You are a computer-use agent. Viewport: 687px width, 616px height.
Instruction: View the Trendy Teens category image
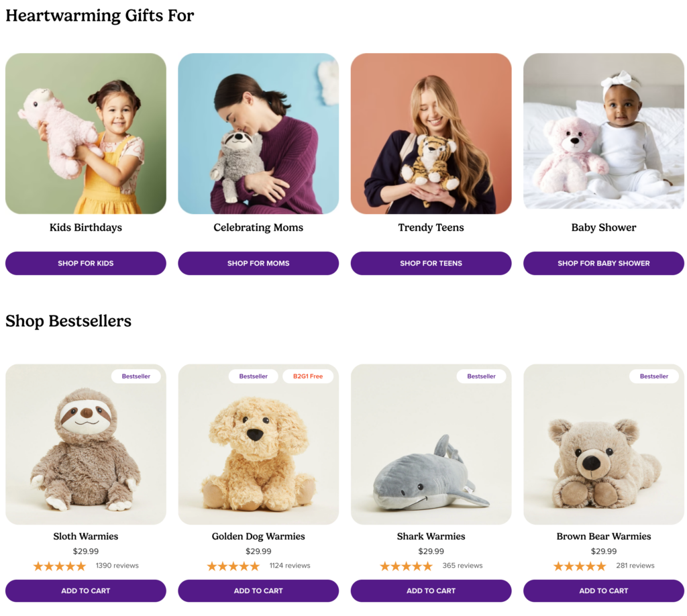click(x=431, y=134)
